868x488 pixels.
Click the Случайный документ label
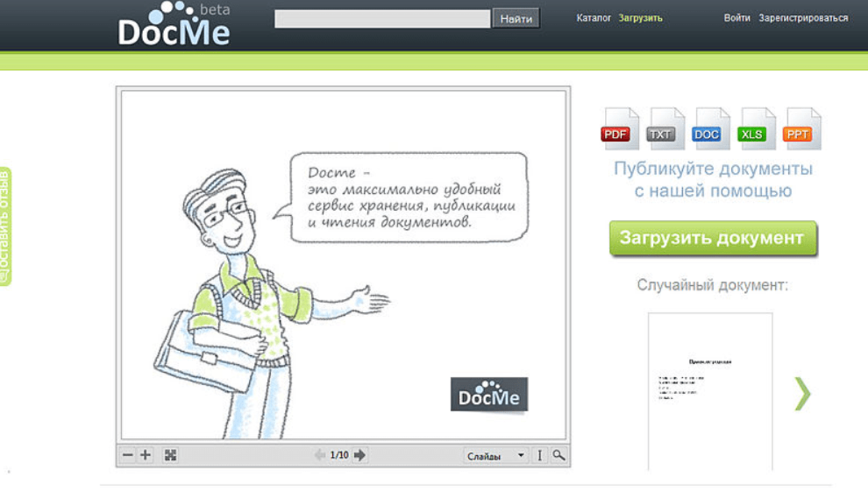click(x=713, y=285)
